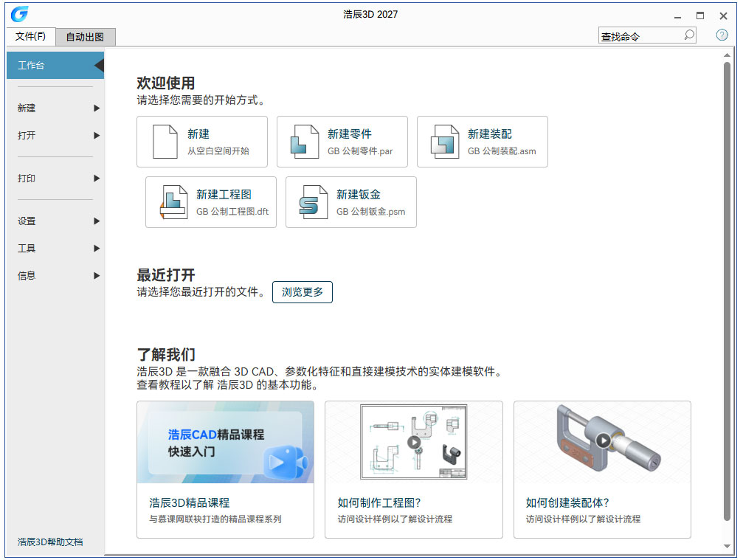
Task: Switch to the 自动出图 tab
Action: (x=86, y=37)
